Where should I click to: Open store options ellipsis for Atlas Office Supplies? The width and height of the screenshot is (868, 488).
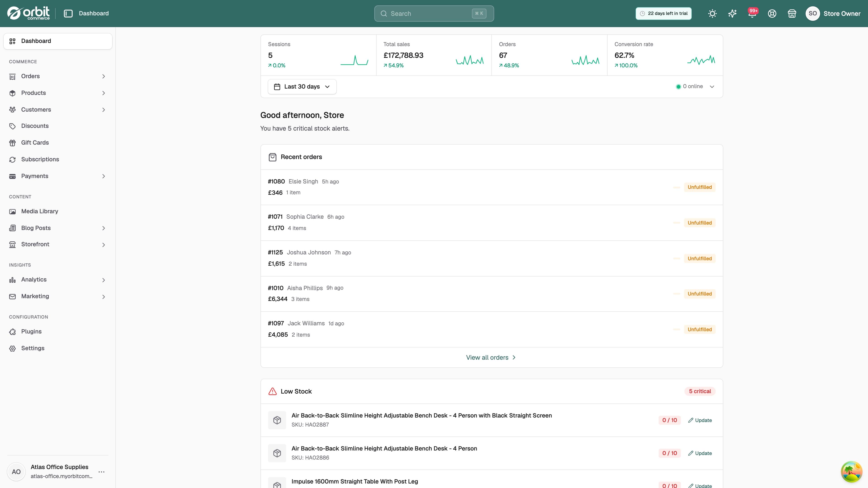tap(101, 472)
